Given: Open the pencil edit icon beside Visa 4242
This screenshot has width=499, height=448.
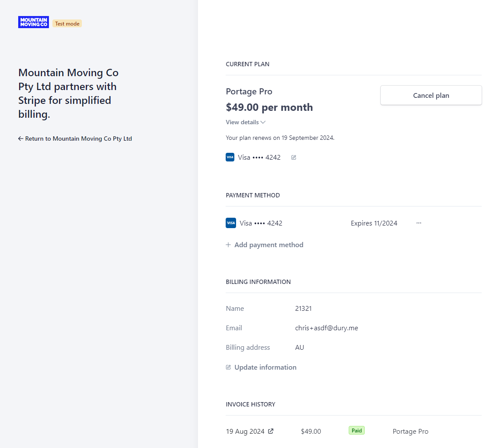Looking at the screenshot, I should pyautogui.click(x=294, y=157).
